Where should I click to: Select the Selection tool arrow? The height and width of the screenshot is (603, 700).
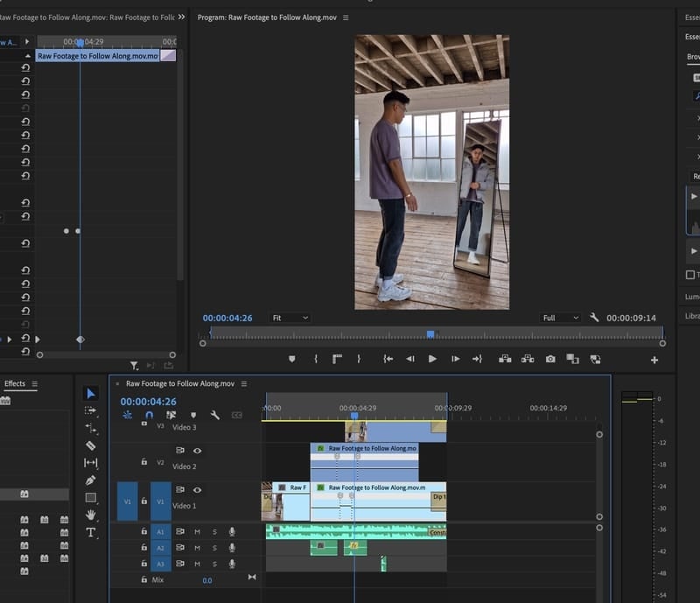[91, 393]
